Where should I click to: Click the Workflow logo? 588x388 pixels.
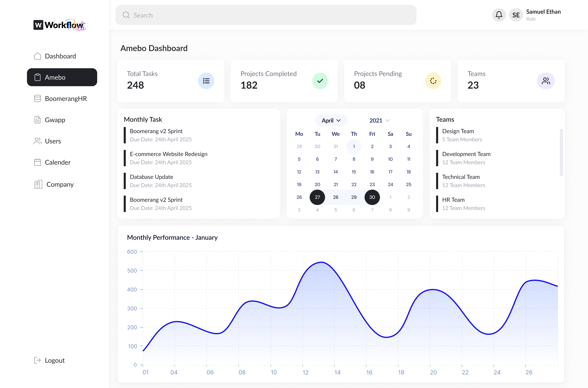click(59, 25)
